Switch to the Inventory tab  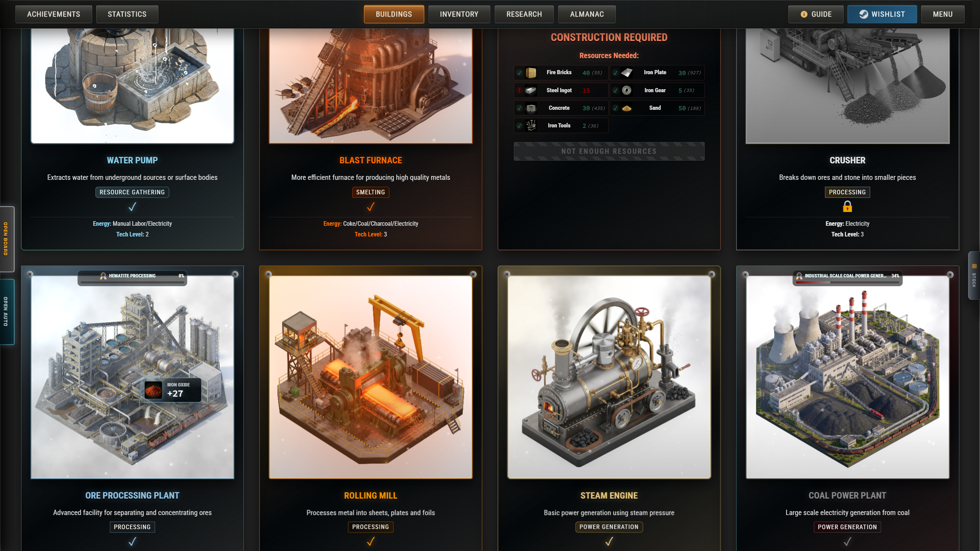[459, 14]
